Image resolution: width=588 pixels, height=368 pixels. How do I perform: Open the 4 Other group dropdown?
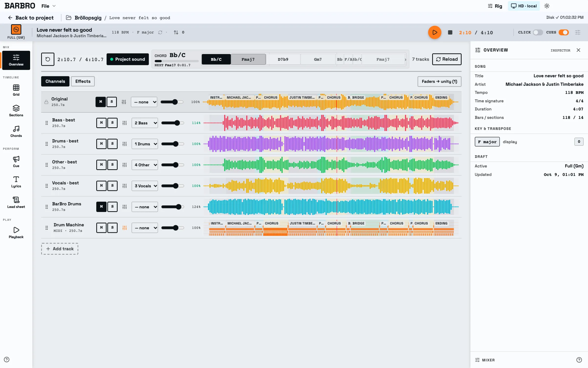(x=145, y=165)
